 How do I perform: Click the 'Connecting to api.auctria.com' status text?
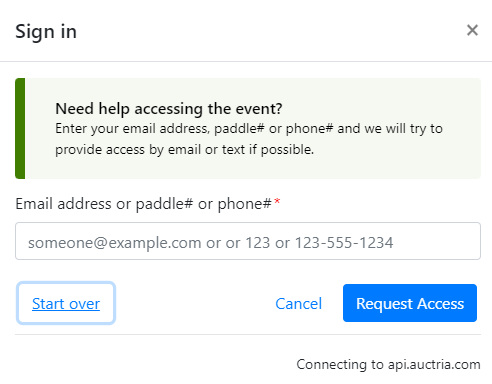point(388,364)
